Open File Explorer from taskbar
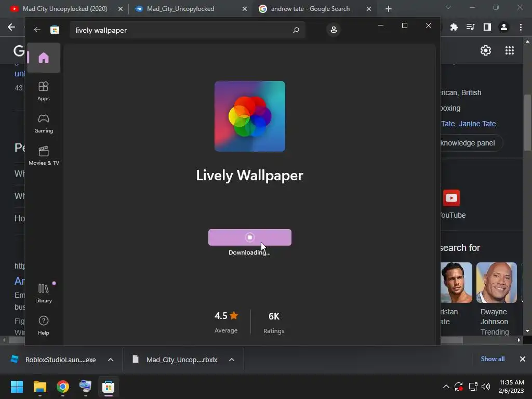Viewport: 532px width, 399px height. pyautogui.click(x=39, y=387)
